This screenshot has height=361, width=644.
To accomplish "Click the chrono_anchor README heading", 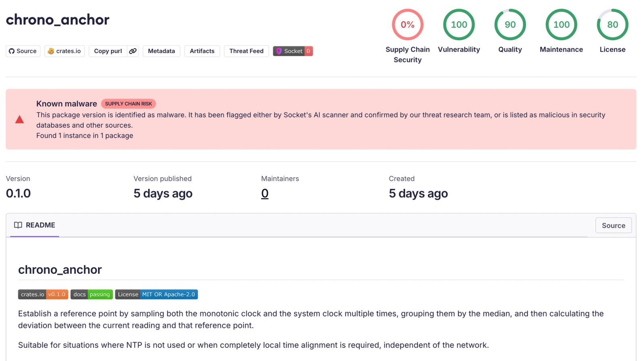I will [x=60, y=269].
